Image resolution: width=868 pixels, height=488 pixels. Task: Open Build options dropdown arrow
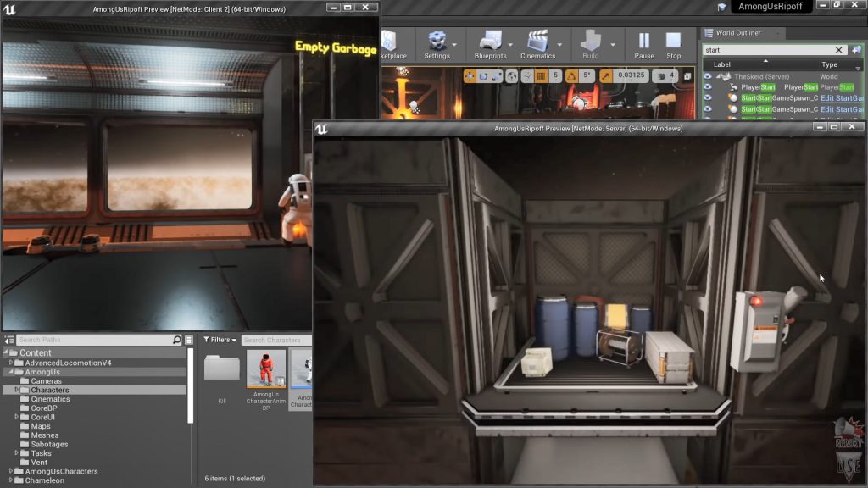point(612,45)
